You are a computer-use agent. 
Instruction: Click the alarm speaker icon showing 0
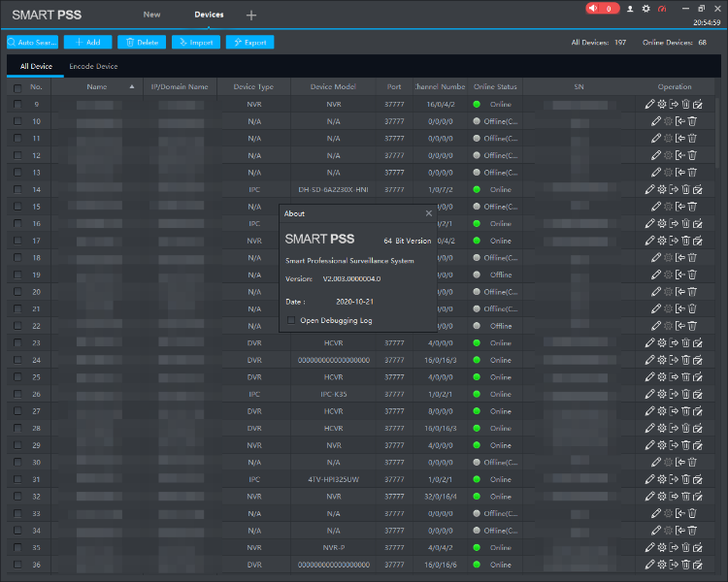click(602, 9)
